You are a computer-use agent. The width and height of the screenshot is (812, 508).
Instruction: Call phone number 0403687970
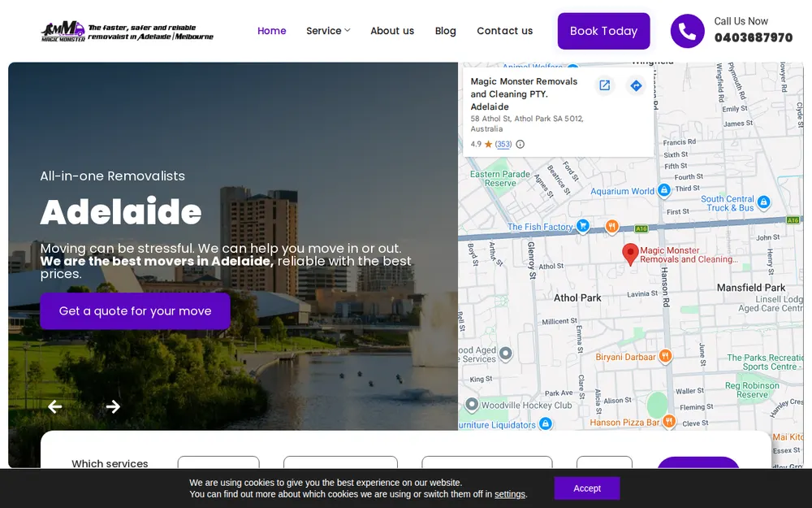coord(754,38)
